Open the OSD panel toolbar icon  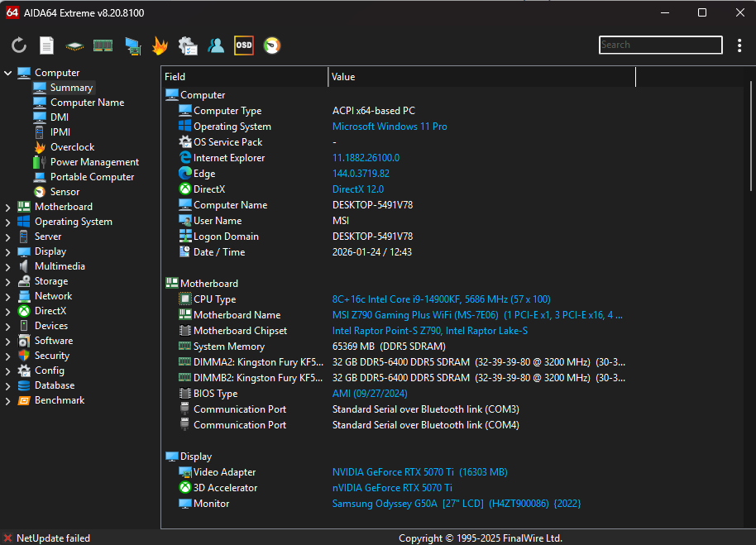(243, 45)
